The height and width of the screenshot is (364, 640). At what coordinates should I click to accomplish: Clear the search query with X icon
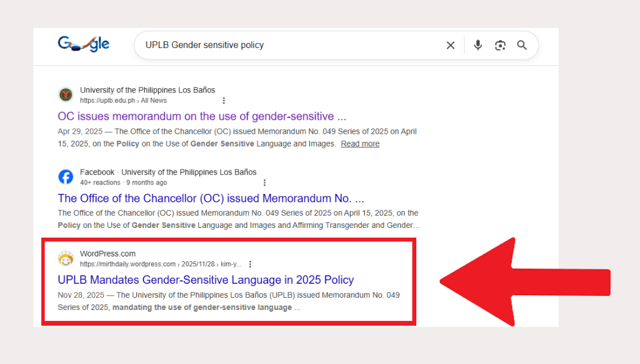[x=450, y=45]
